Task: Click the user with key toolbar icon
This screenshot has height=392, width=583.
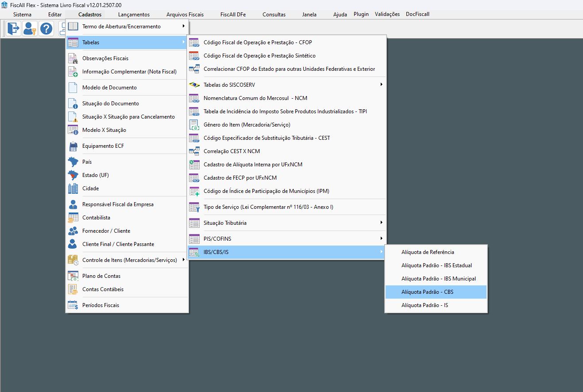Action: [30, 29]
